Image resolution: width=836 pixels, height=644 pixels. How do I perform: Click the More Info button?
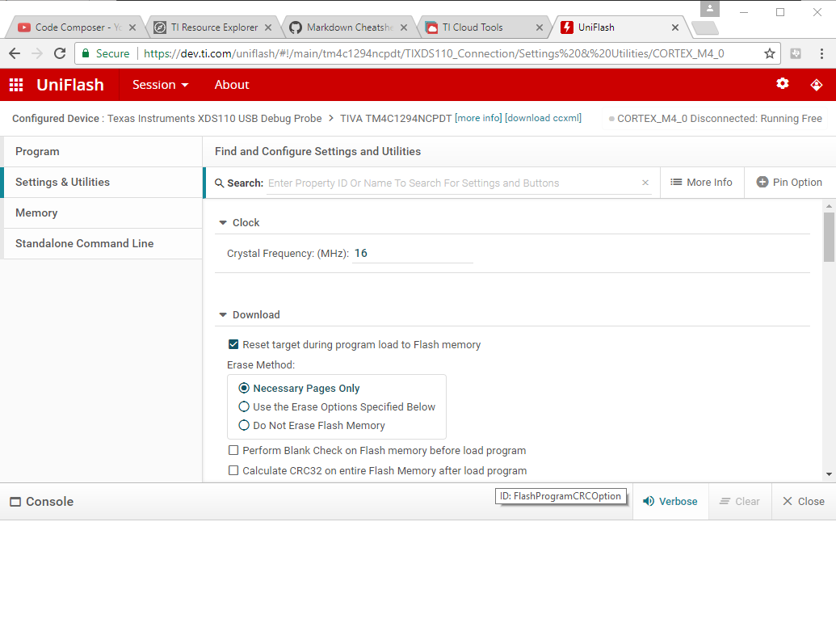(702, 183)
